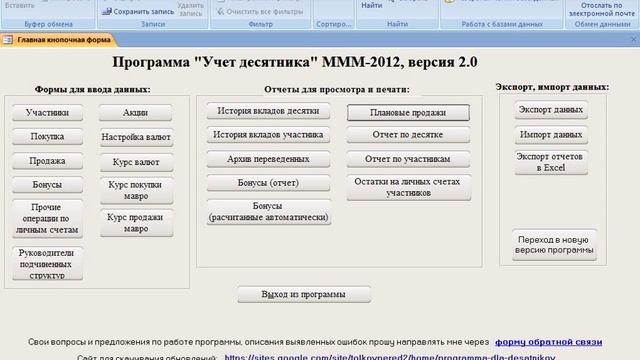Show История вкладов десятки report
The image size is (640, 360).
pos(268,111)
